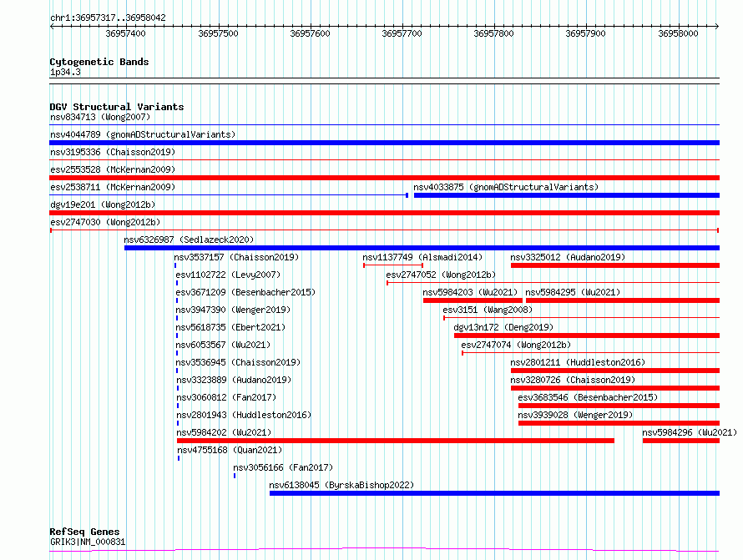The height and width of the screenshot is (560, 743).
Task: Select the nsv5984296 (Wu2021) label
Action: point(690,432)
